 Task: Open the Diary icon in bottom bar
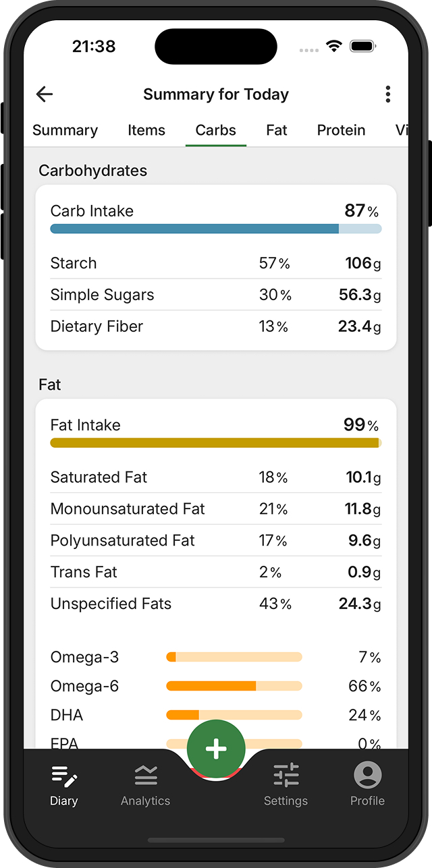64,776
